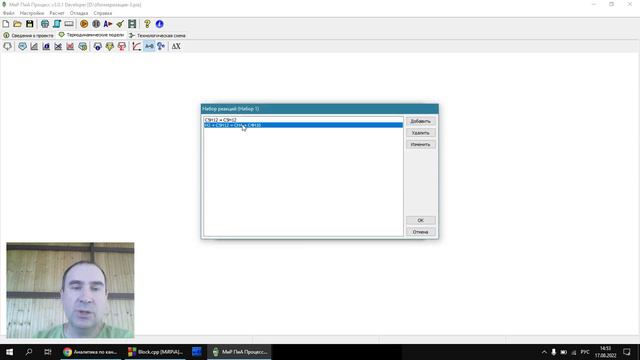This screenshot has height=360, width=640.
Task: Click the crossed-lines chart icon
Action: tap(58, 47)
